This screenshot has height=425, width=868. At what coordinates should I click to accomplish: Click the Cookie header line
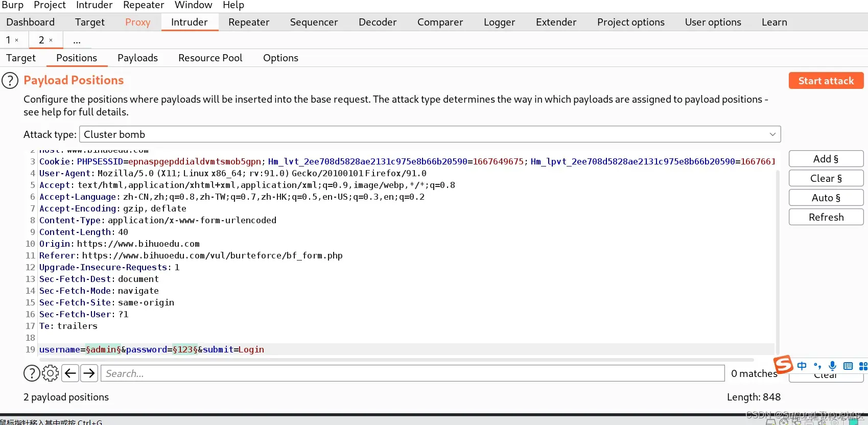coord(407,161)
